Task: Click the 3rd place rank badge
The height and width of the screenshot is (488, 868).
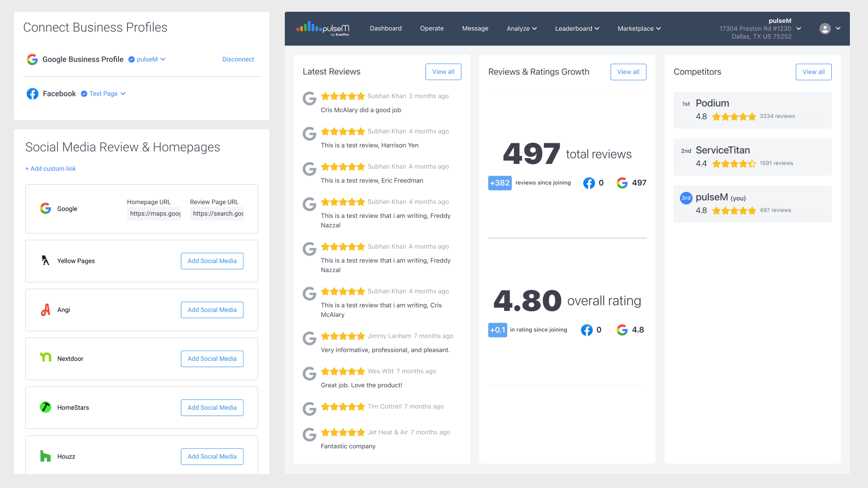Action: click(686, 198)
